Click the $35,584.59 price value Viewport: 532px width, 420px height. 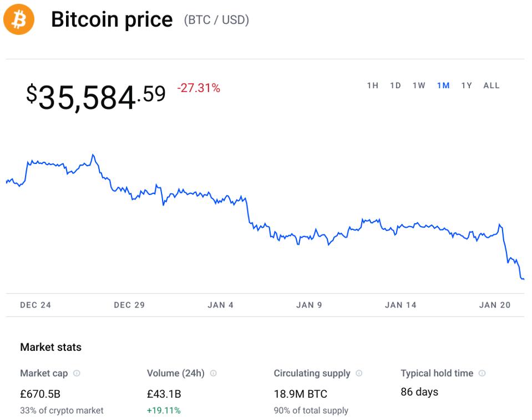[96, 96]
